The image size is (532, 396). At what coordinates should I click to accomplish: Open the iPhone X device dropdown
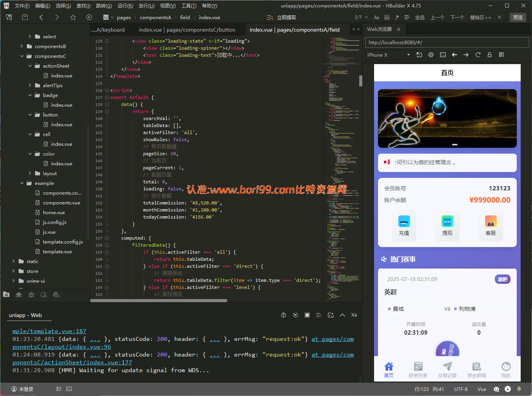(389, 55)
